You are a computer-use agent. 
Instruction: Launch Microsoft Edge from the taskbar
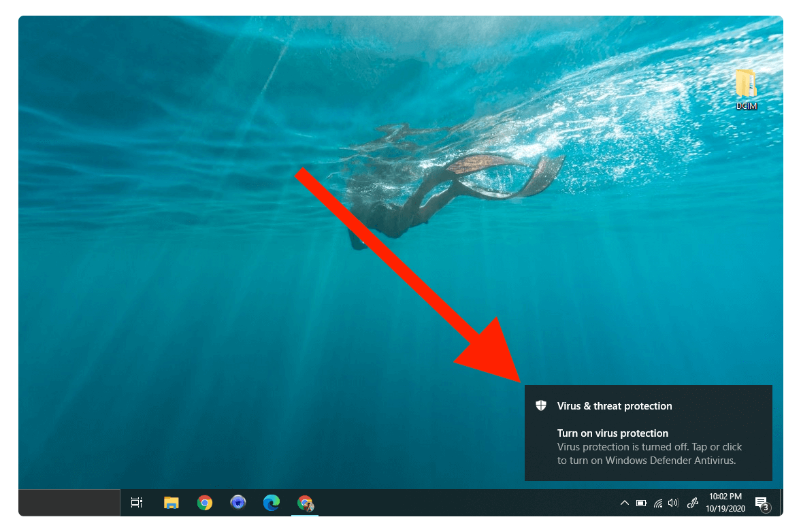pos(272,503)
